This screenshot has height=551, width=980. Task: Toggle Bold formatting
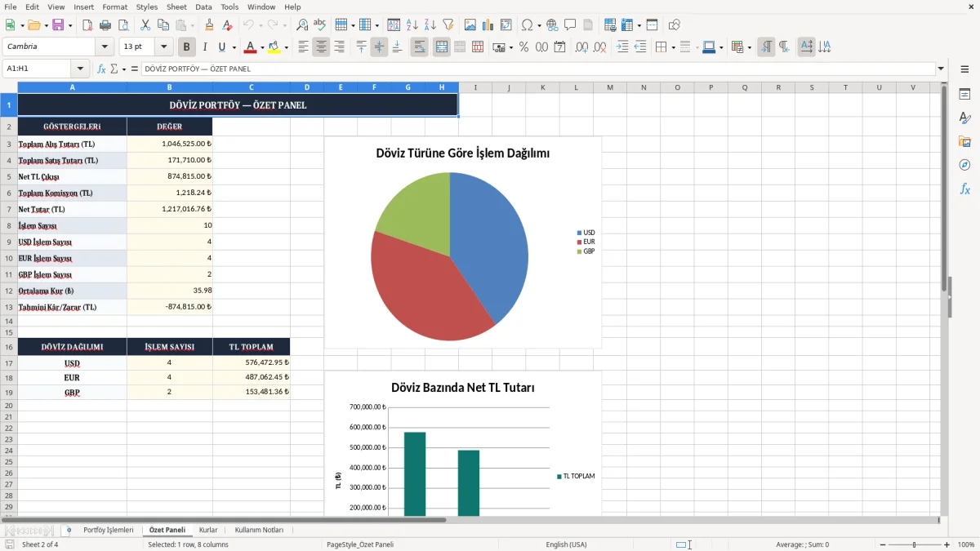point(186,47)
